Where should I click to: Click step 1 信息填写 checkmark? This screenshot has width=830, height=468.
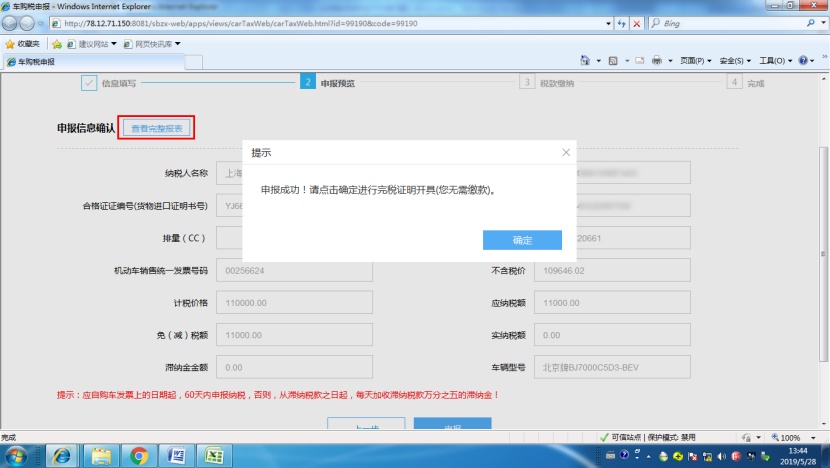pos(89,83)
